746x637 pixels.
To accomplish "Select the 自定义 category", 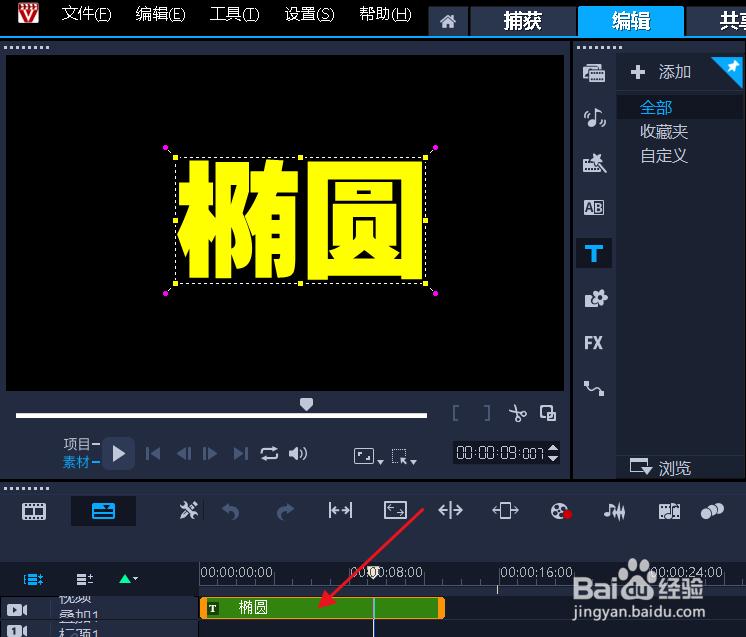I will pos(664,156).
